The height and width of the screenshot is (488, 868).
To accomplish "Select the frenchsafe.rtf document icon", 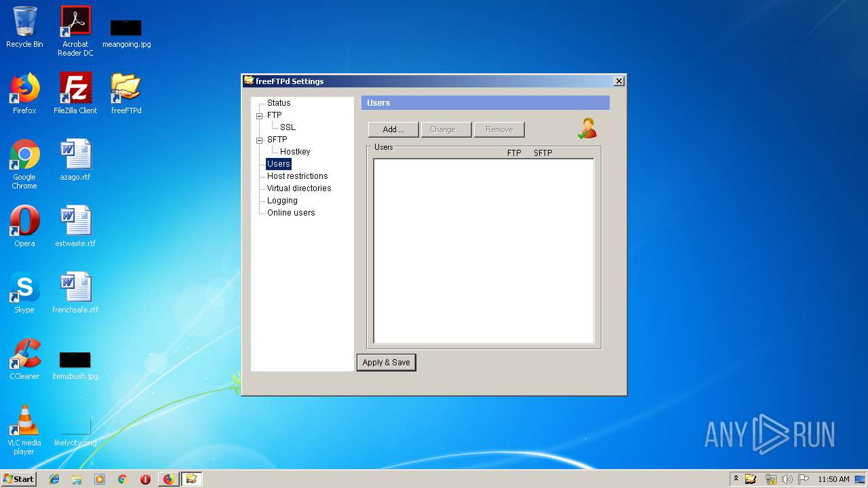I will tap(75, 293).
